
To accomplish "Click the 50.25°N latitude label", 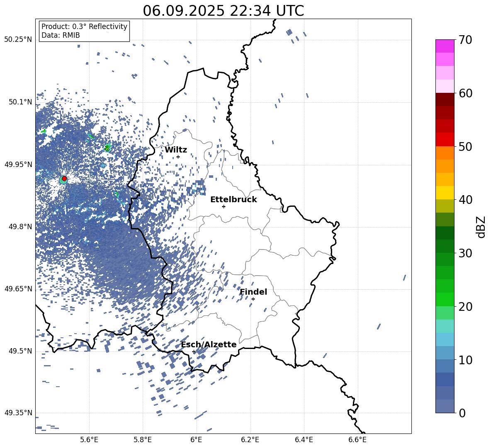I will pyautogui.click(x=18, y=40).
